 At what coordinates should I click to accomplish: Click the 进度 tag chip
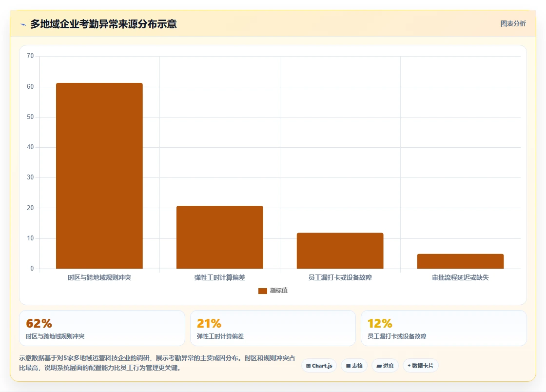(385, 366)
